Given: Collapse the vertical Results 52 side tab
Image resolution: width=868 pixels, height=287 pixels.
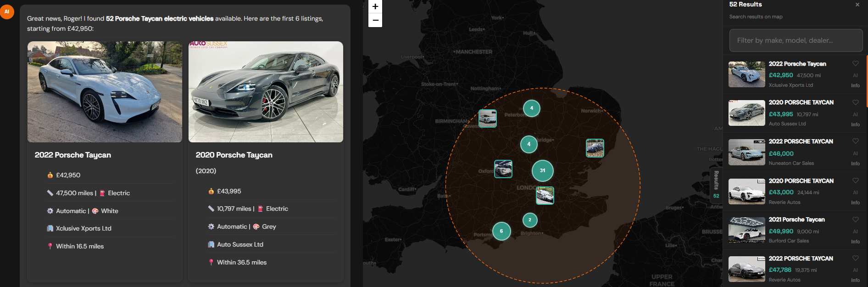Looking at the screenshot, I should pyautogui.click(x=716, y=185).
